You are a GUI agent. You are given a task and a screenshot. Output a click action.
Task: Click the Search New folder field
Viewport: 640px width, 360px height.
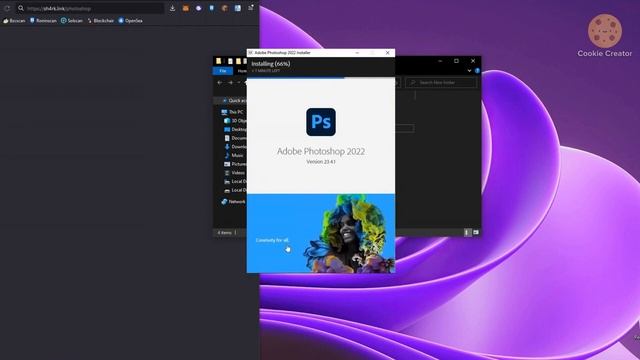click(x=441, y=82)
